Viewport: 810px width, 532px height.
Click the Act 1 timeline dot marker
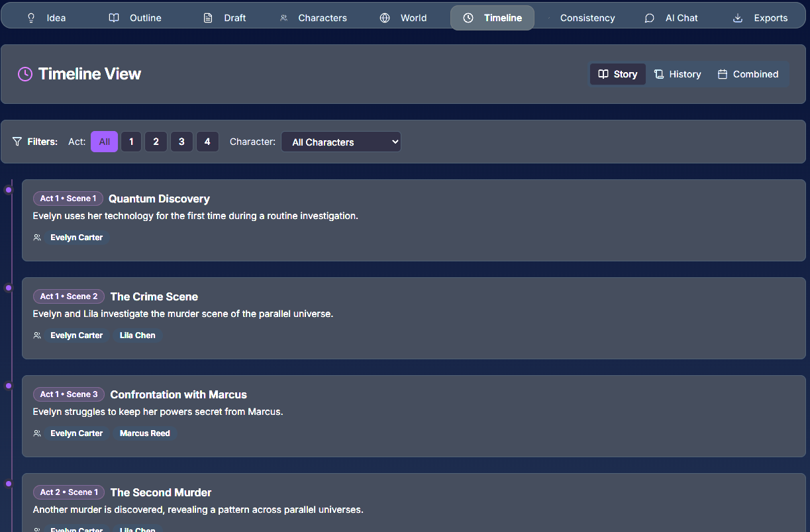(8, 189)
